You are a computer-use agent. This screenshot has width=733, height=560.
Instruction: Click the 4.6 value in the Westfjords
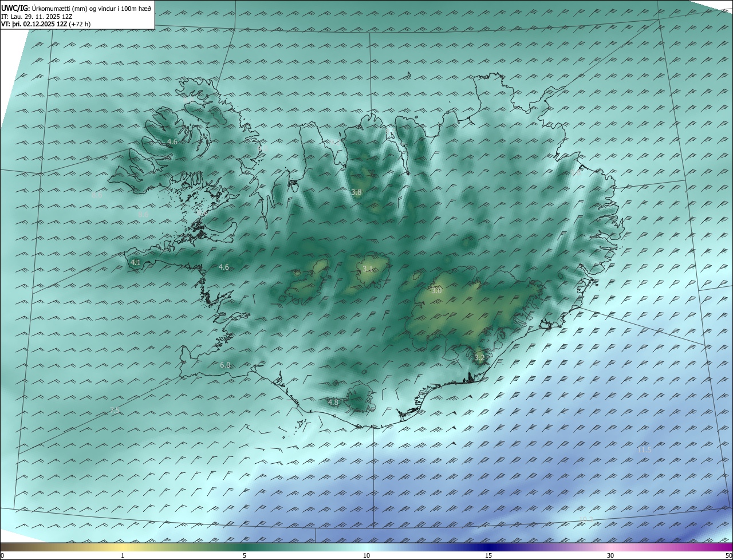click(172, 141)
